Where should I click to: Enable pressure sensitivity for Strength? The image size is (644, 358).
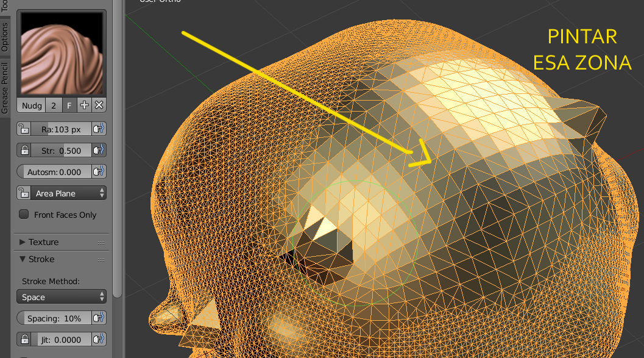click(x=99, y=151)
